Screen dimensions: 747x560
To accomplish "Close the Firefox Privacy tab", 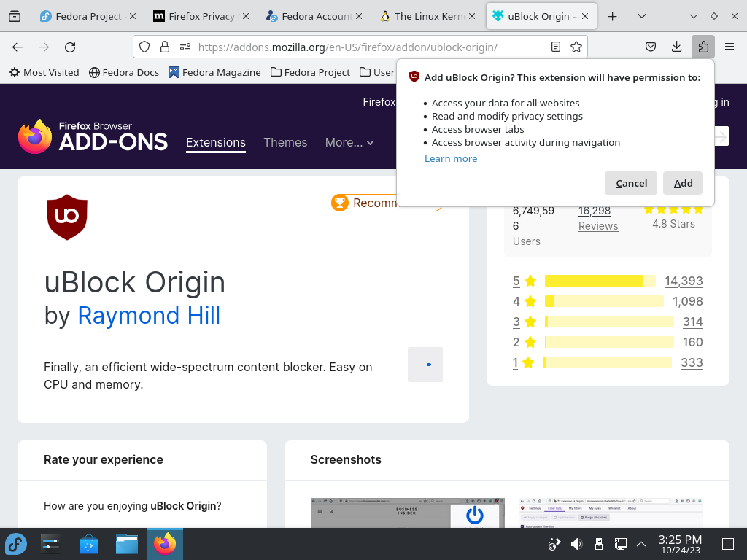I will (246, 16).
